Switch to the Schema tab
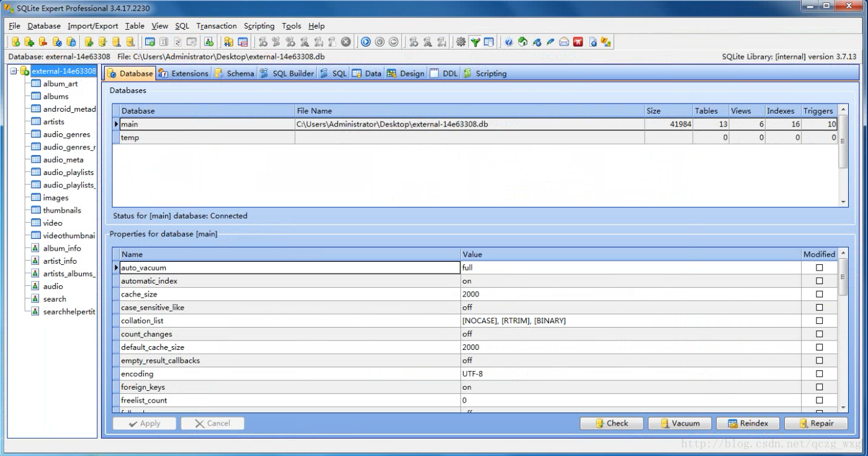The image size is (868, 456). point(235,73)
